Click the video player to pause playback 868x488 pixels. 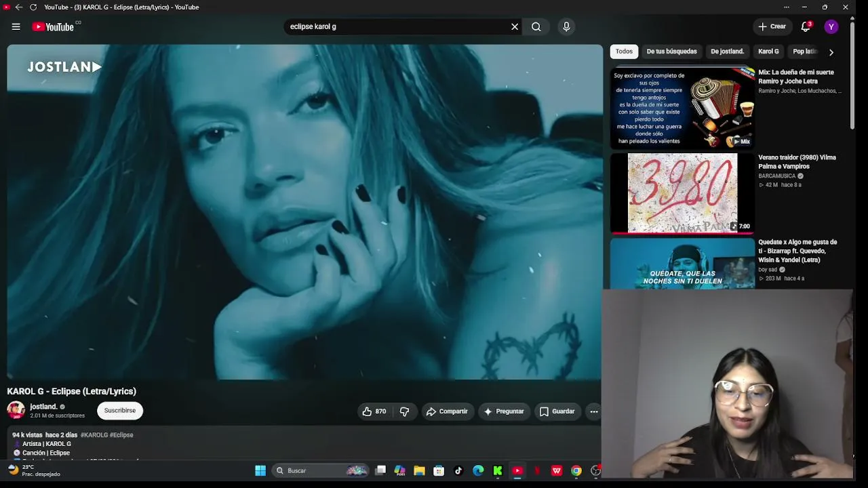pyautogui.click(x=304, y=212)
